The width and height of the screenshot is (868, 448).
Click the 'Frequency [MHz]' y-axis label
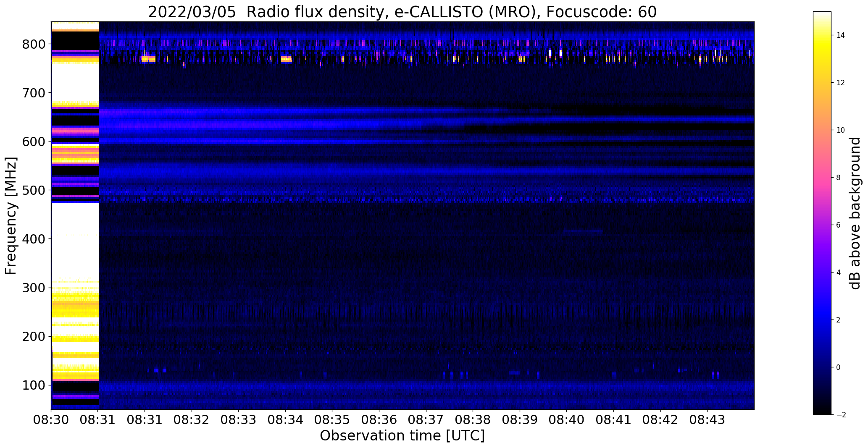tap(11, 216)
